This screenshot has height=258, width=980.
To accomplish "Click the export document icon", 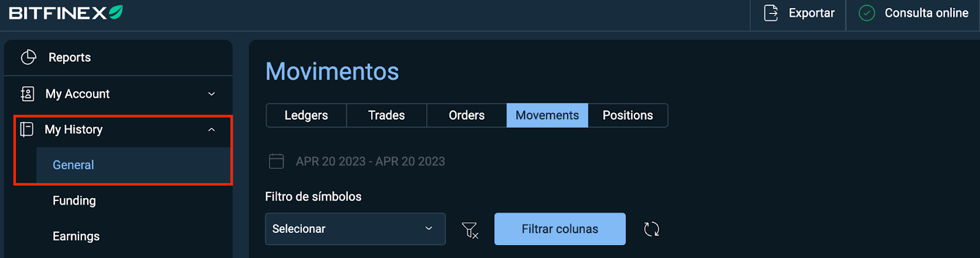I will (x=771, y=13).
